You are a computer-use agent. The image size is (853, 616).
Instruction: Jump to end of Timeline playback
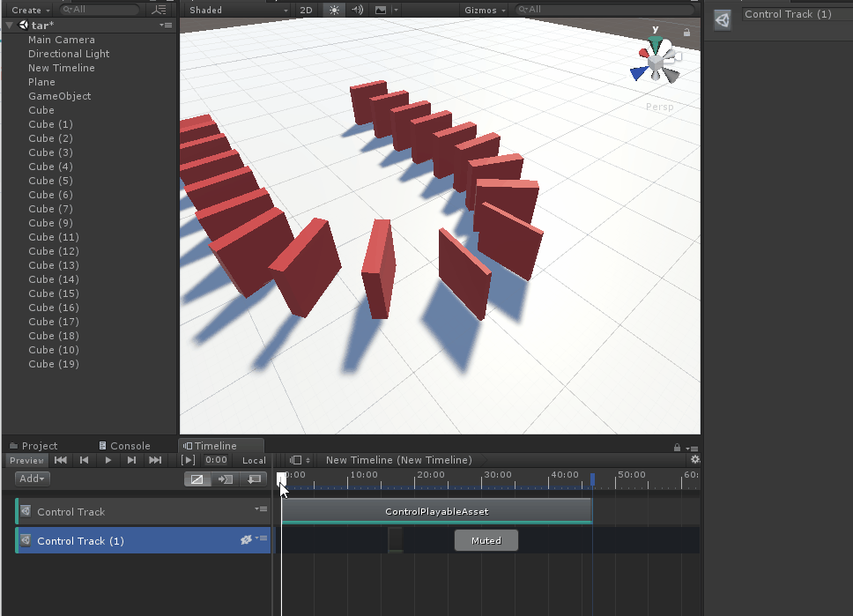point(155,460)
